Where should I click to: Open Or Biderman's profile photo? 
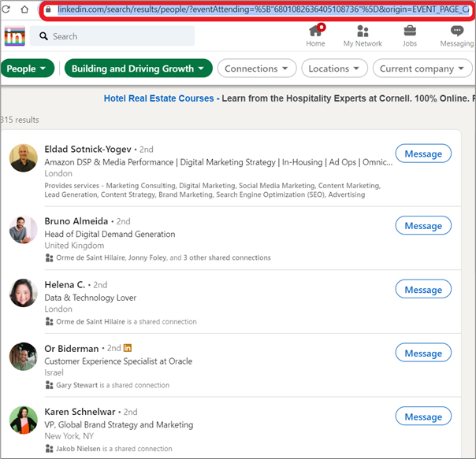point(24,357)
